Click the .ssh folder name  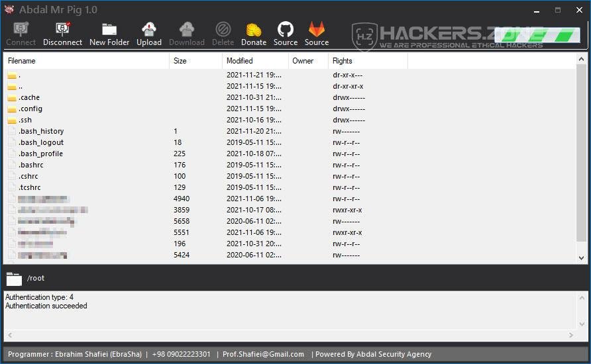coord(25,120)
